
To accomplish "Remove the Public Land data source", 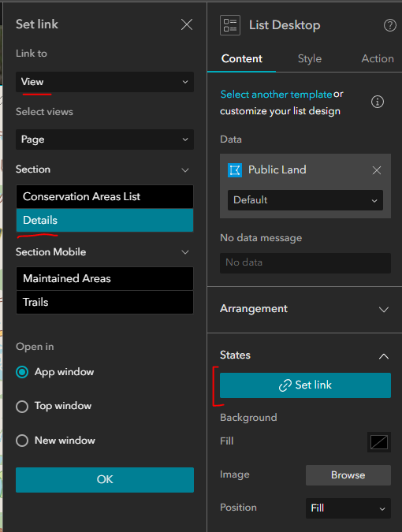I will click(377, 170).
